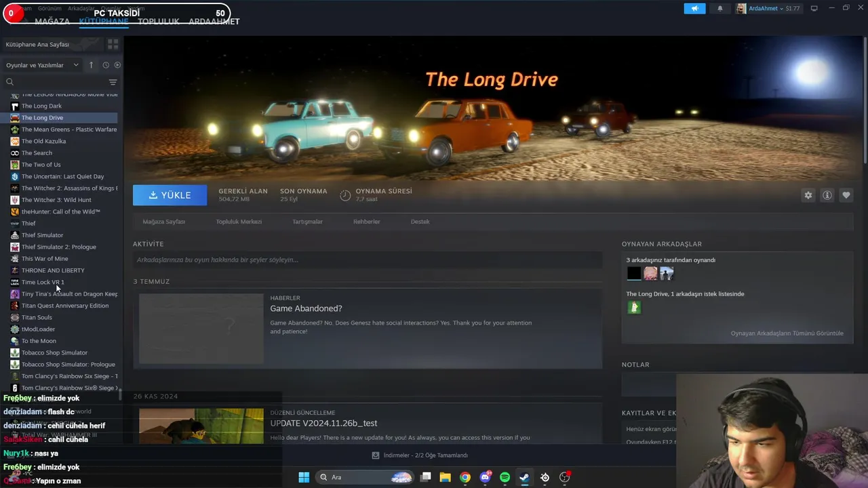Open the Destek tab

coord(420,222)
